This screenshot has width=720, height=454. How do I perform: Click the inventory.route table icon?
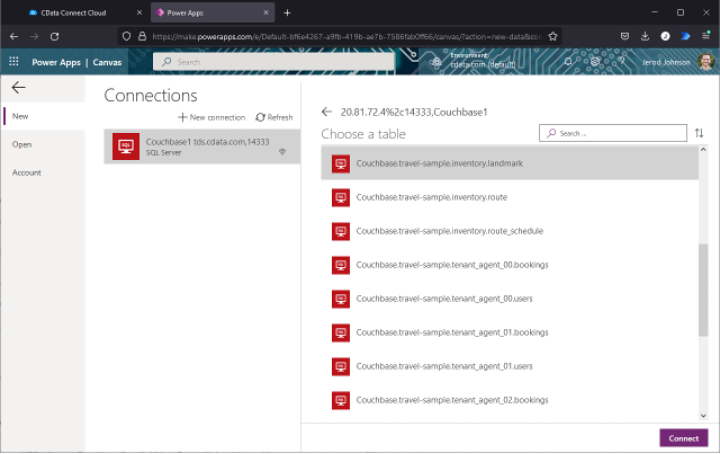(x=341, y=197)
